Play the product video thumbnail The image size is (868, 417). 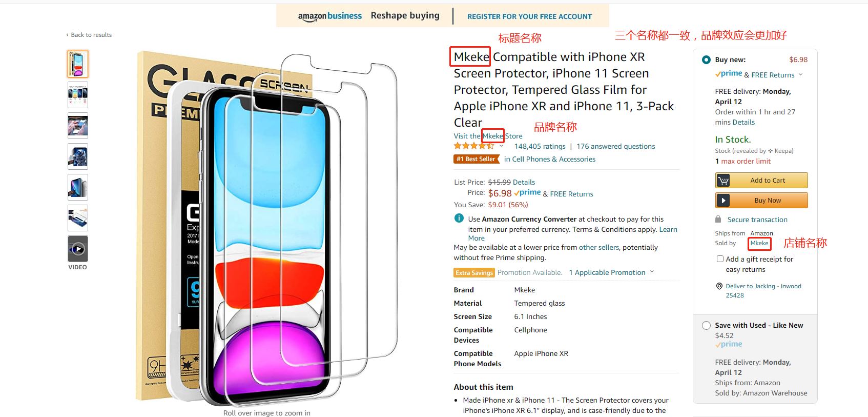point(78,249)
